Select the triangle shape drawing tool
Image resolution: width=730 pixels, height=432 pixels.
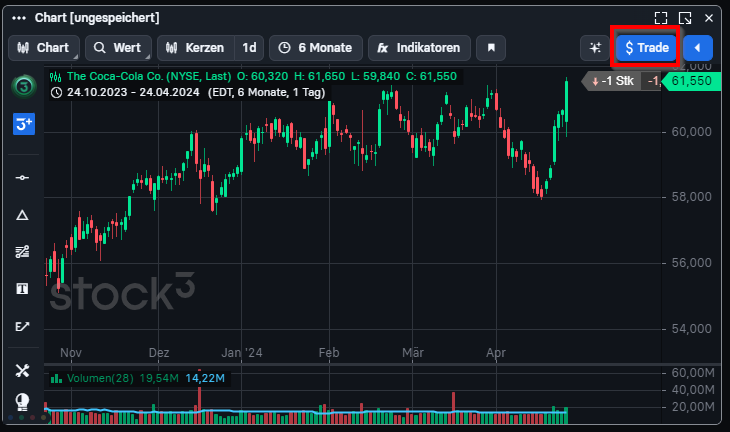[x=22, y=215]
